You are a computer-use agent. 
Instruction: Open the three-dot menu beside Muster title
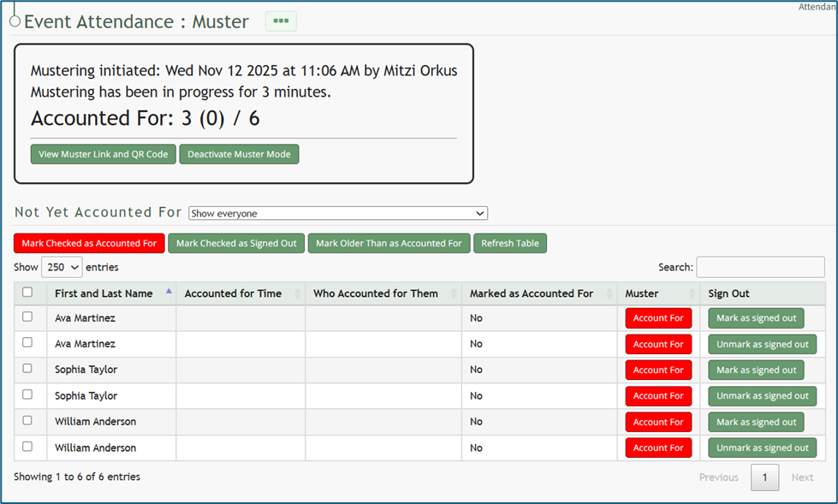(x=281, y=21)
